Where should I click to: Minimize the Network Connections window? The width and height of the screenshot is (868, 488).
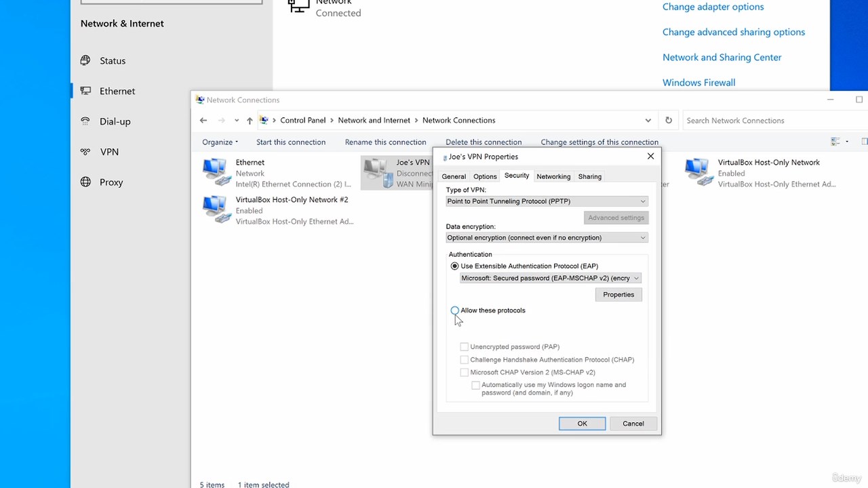830,100
